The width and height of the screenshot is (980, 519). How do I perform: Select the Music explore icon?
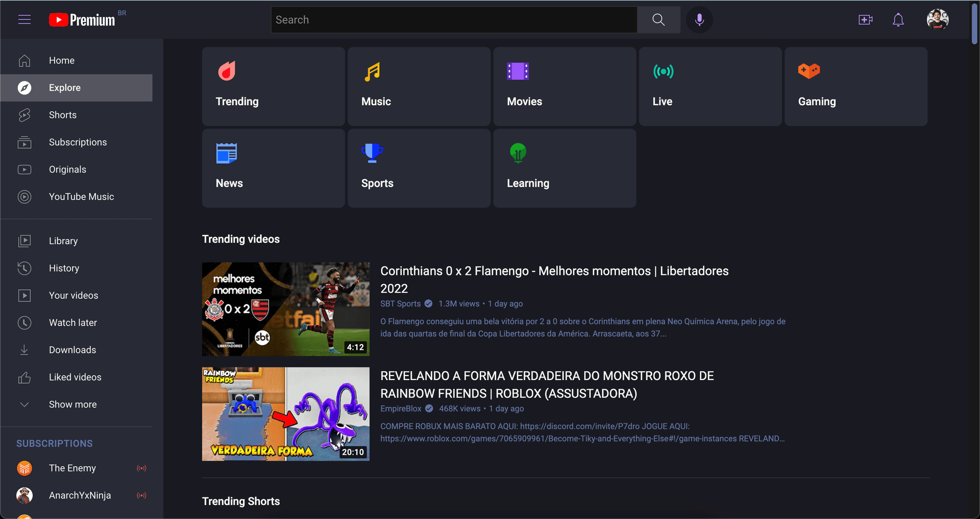tap(372, 72)
